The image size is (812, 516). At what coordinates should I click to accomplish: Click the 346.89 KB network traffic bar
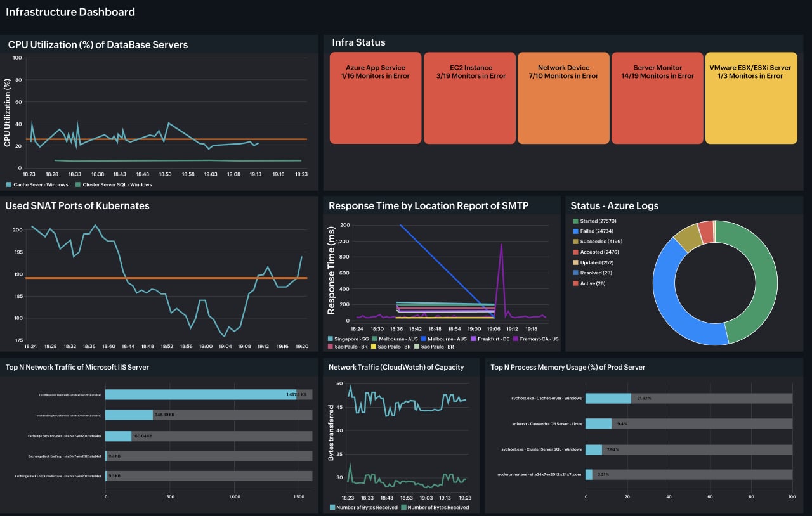tap(129, 415)
